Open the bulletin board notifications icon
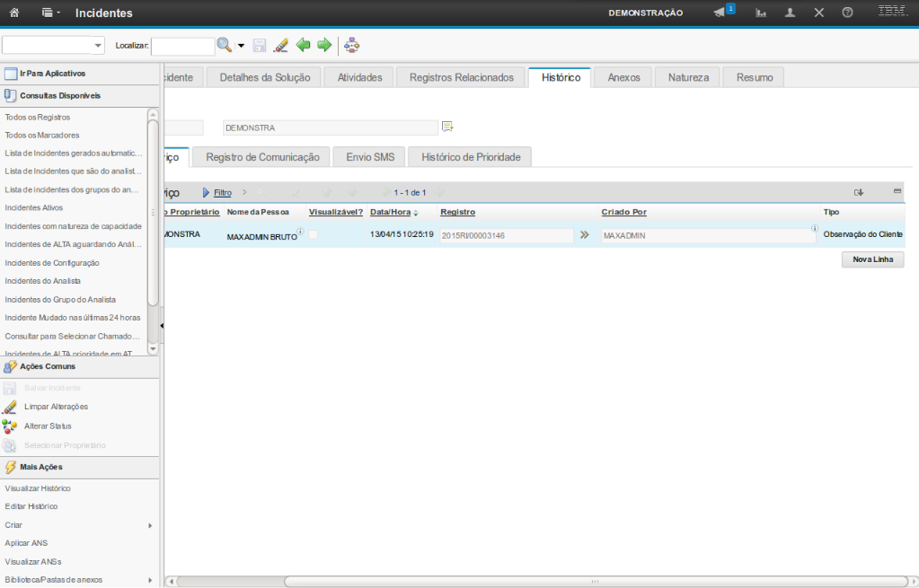This screenshot has width=919, height=588. coord(721,13)
